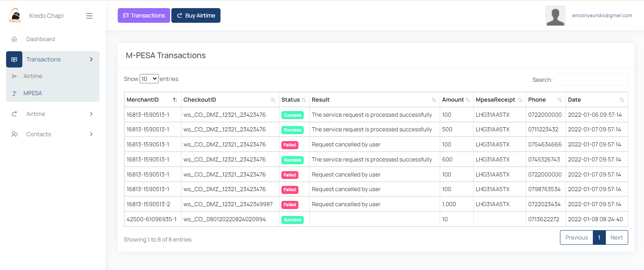The height and width of the screenshot is (270, 644).
Task: Go to Previous page
Action: (576, 237)
